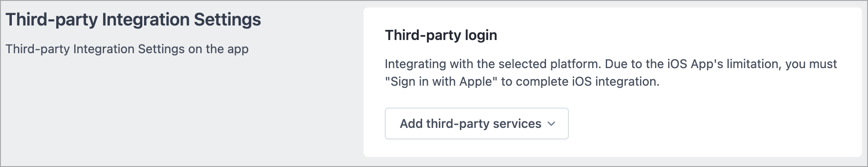Click the 'Add third-party services' label text
The width and height of the screenshot is (868, 167).
pyautogui.click(x=470, y=124)
